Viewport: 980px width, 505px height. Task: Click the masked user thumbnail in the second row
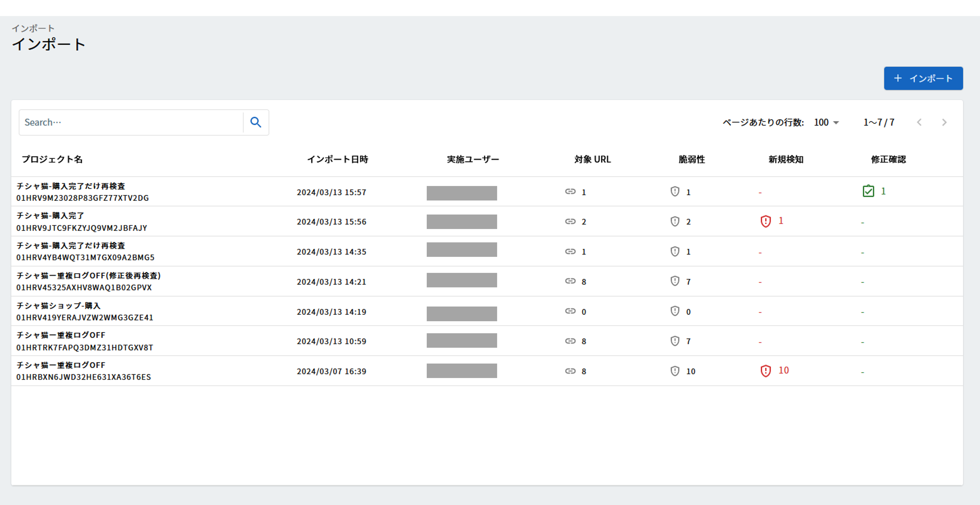coord(462,221)
